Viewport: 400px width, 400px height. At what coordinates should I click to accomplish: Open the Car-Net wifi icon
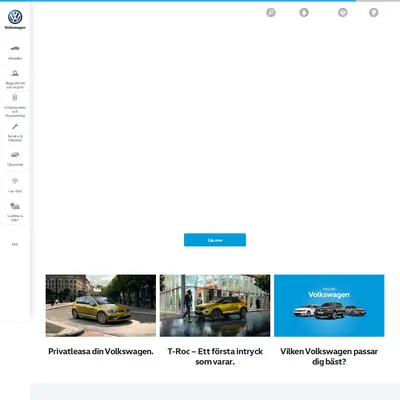coord(15,181)
